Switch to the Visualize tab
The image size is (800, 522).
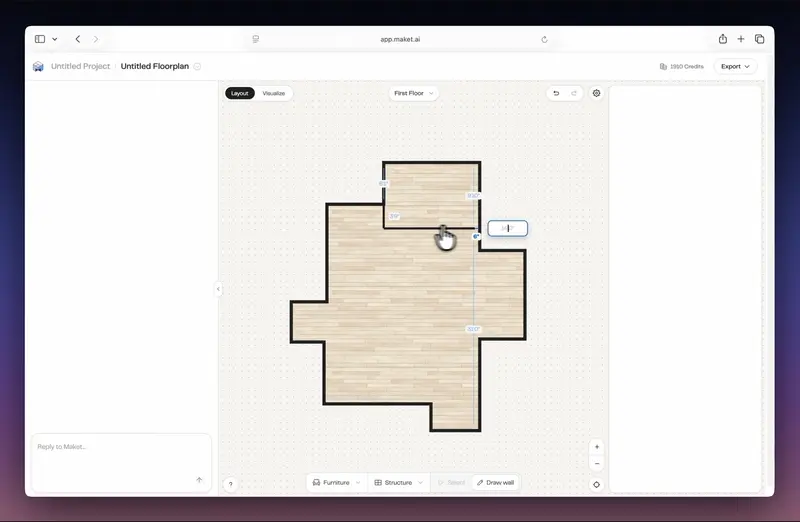[x=273, y=93]
